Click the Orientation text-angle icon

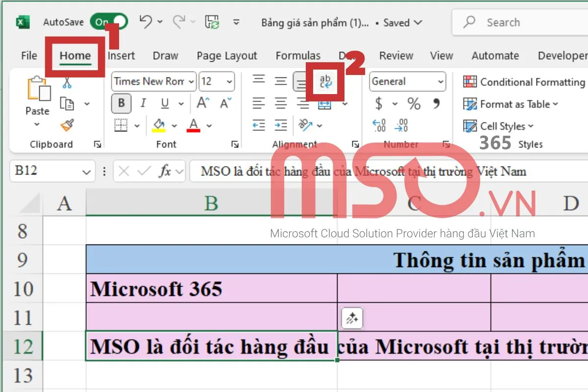305,125
